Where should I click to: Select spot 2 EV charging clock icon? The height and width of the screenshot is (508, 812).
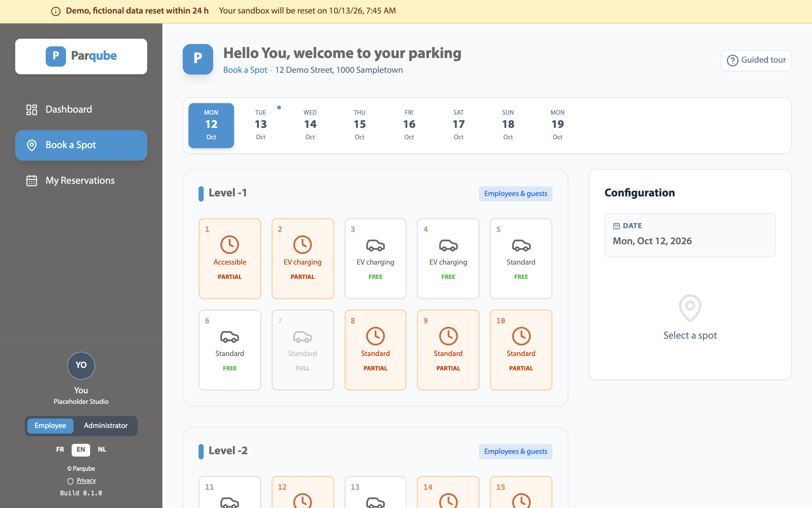pyautogui.click(x=302, y=245)
